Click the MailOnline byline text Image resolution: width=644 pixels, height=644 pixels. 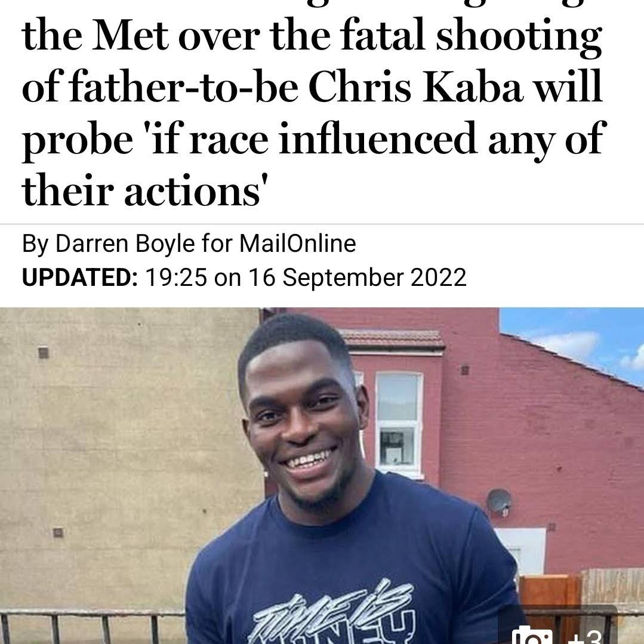pos(297,243)
